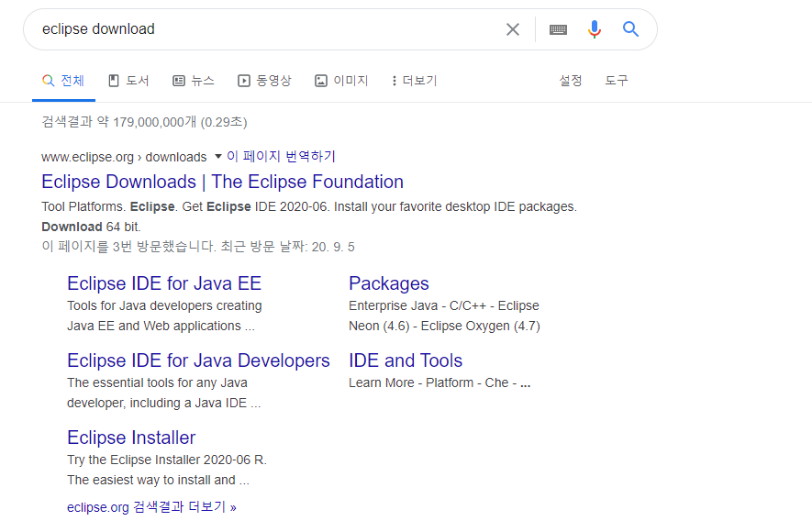
Task: Open 설정 search settings
Action: point(570,81)
